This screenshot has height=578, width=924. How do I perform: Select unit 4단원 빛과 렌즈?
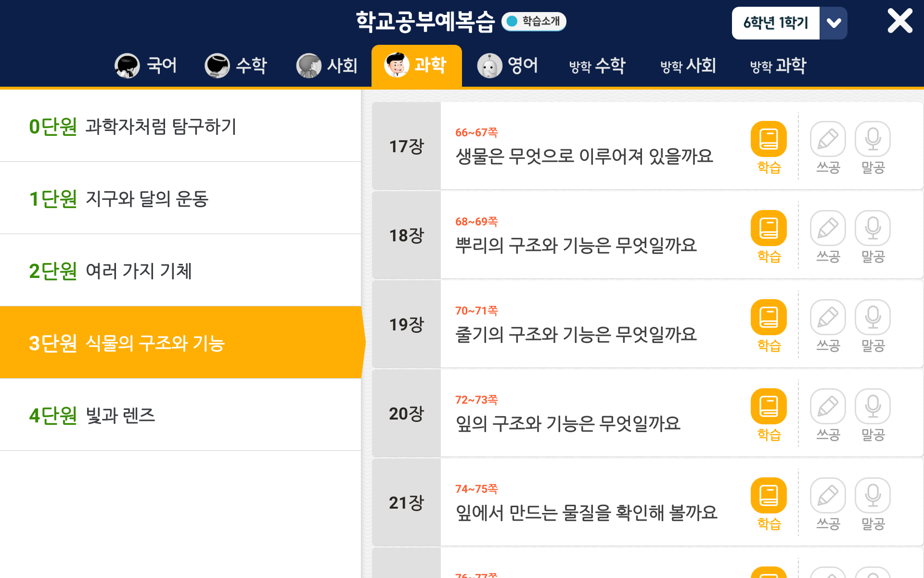coord(180,415)
